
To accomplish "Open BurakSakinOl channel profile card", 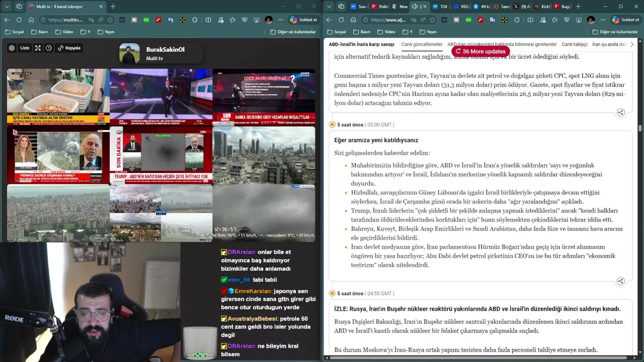I will (160, 54).
